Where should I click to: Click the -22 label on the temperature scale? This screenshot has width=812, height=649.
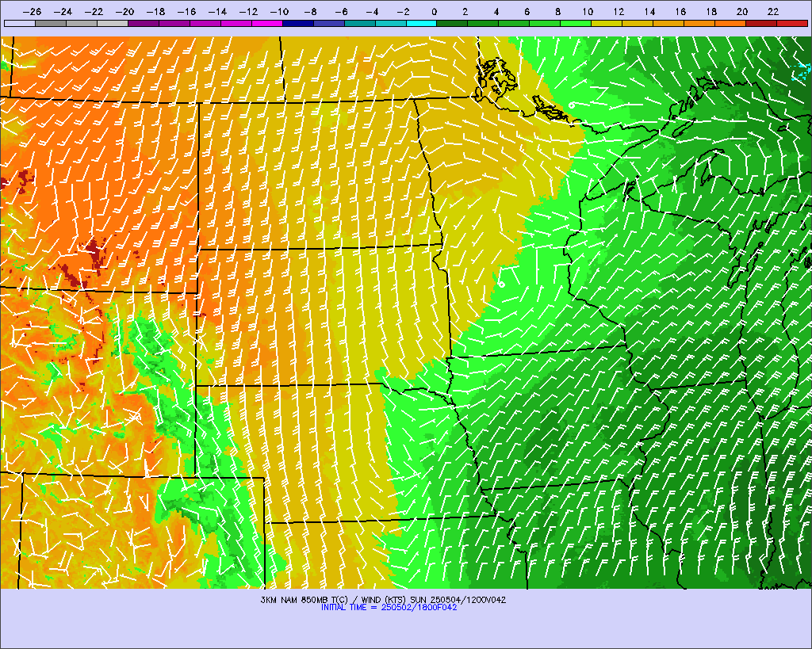tap(94, 12)
